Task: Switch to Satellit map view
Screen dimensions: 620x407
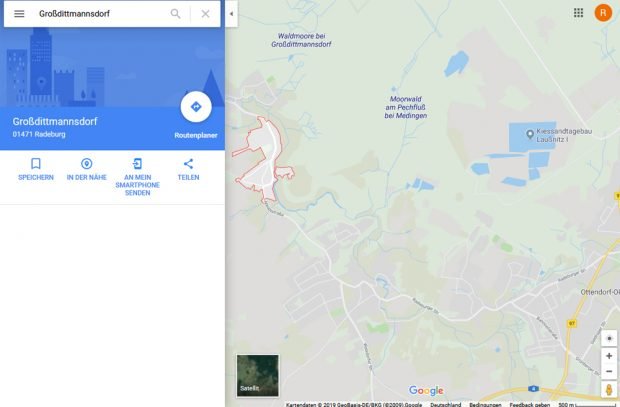Action: (257, 375)
